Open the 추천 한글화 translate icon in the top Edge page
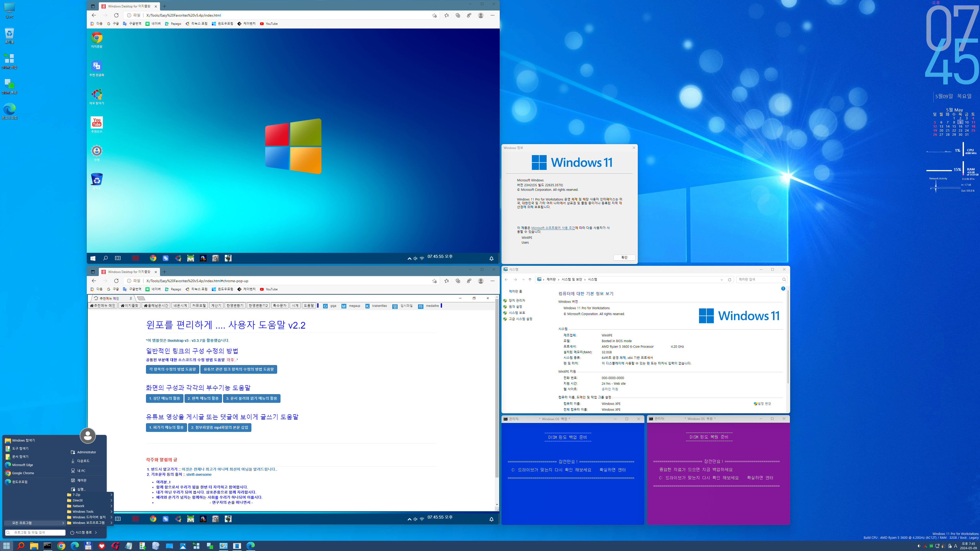 [97, 68]
